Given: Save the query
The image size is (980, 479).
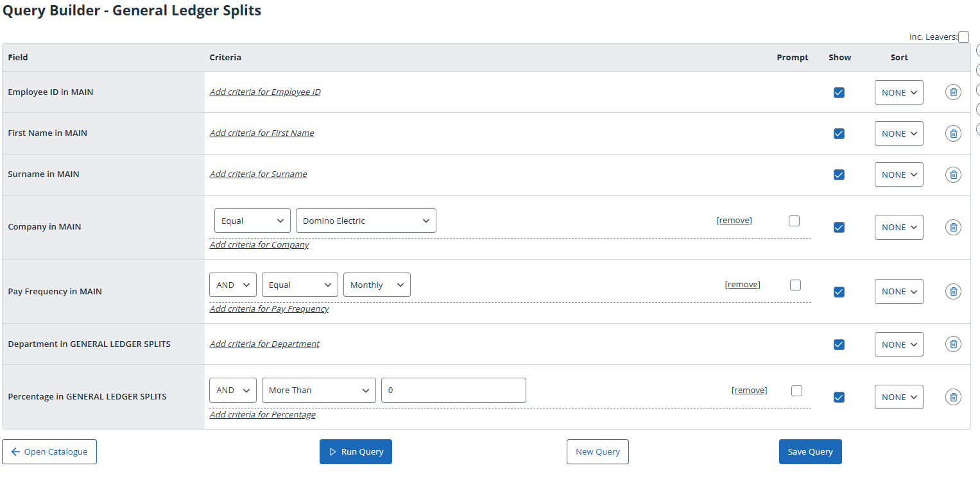Looking at the screenshot, I should click(x=810, y=451).
